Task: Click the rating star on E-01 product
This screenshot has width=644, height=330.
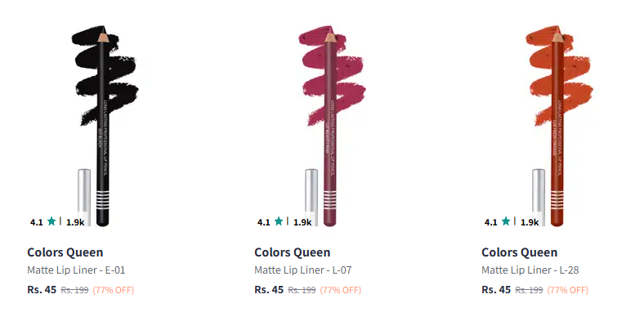Action: [x=51, y=221]
